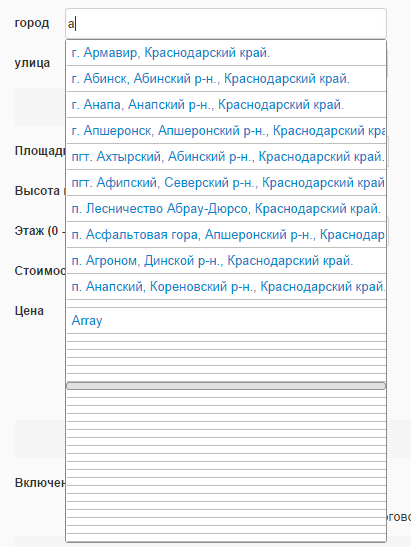Pick п. Анапский, Кореновский р-н item
Viewport: 411px width, 547px height.
pyautogui.click(x=226, y=286)
